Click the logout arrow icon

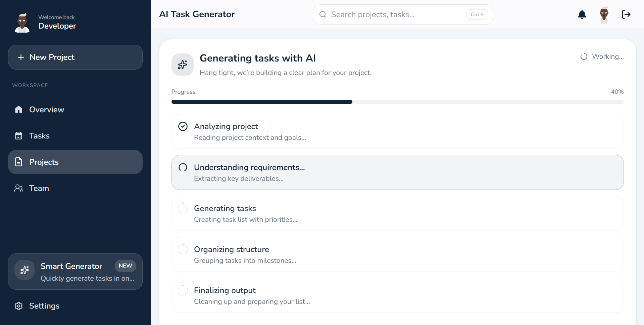tap(626, 14)
